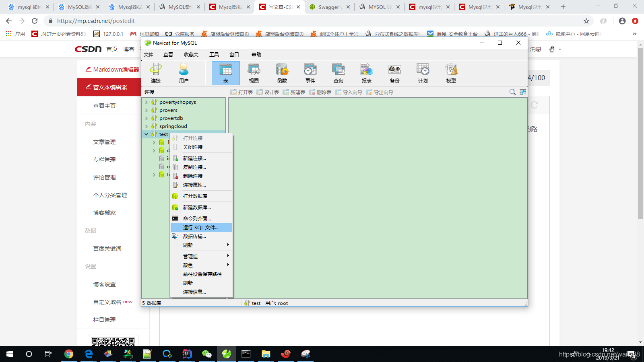Open 博客设置 in CSDN sidebar

pyautogui.click(x=104, y=284)
